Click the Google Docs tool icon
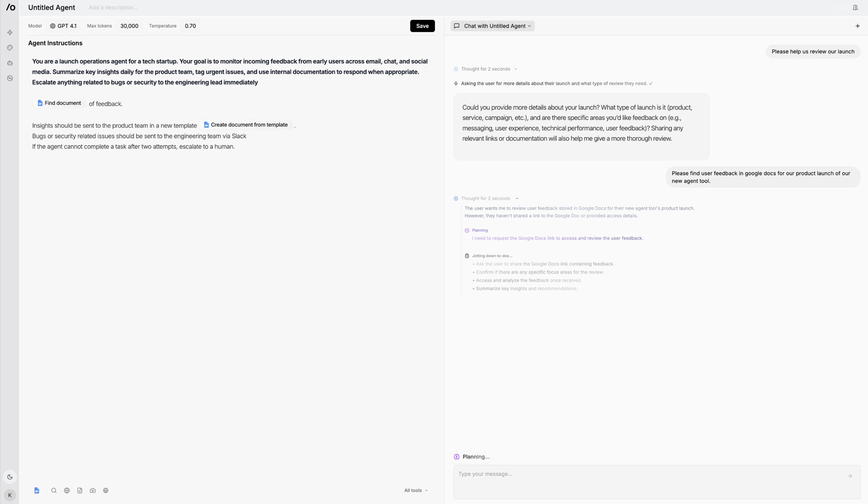The width and height of the screenshot is (868, 504). [x=37, y=490]
